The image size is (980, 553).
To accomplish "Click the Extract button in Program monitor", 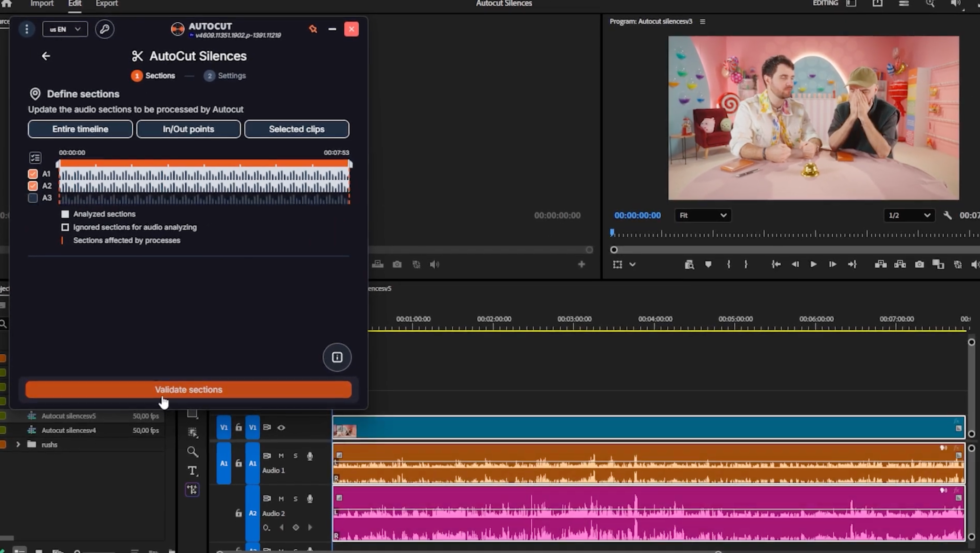I will [x=900, y=264].
